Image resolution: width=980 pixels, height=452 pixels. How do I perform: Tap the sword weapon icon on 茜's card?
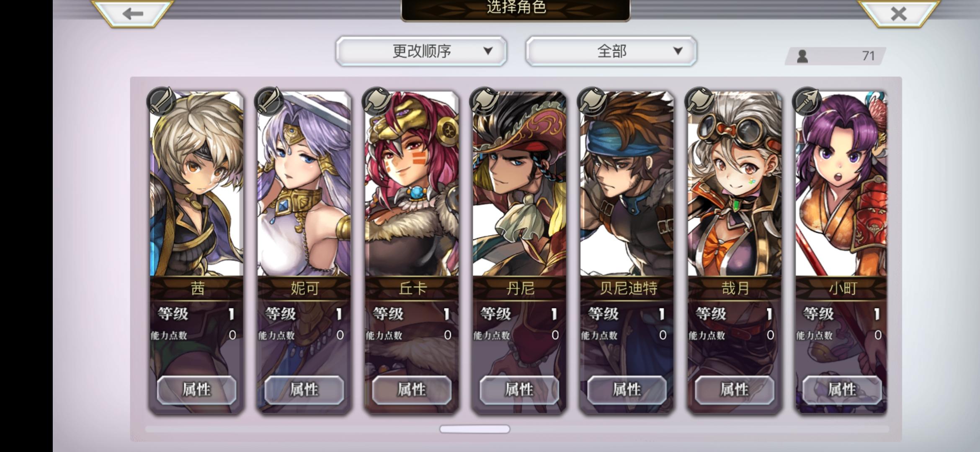pos(161,101)
